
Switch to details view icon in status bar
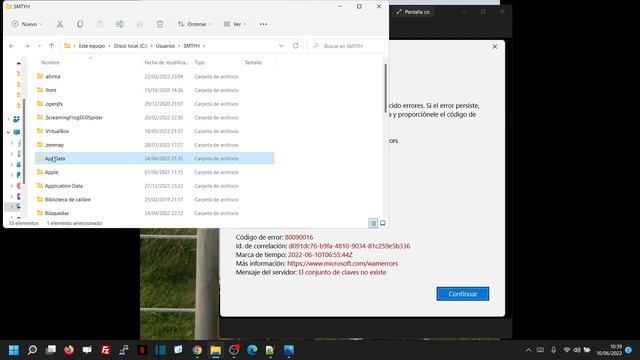pyautogui.click(x=373, y=223)
